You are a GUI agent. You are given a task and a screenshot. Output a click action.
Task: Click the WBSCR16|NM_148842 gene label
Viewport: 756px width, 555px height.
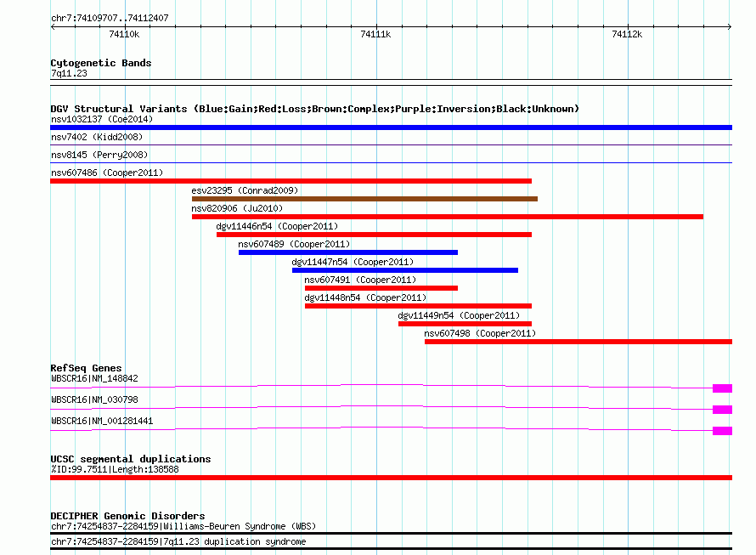(x=94, y=378)
